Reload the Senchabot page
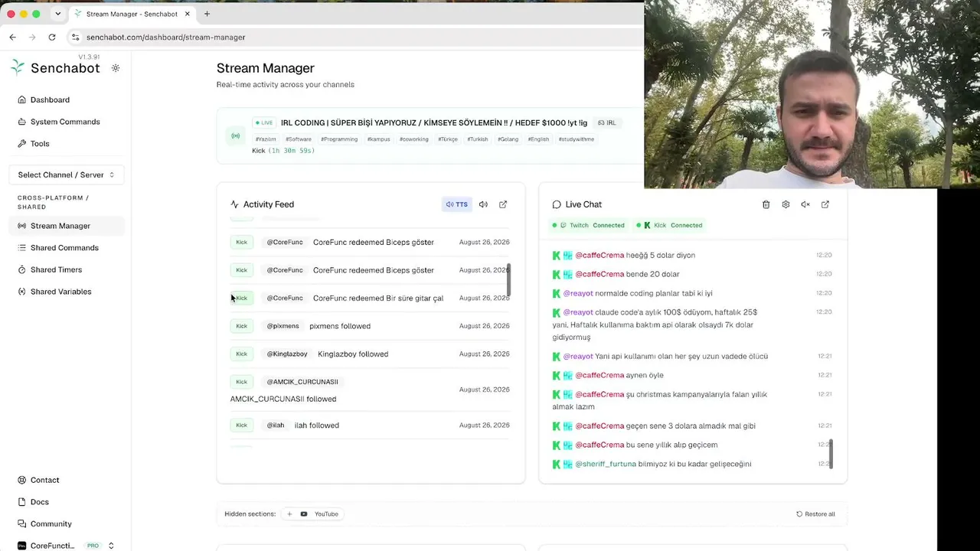The width and height of the screenshot is (980, 551). [x=52, y=37]
